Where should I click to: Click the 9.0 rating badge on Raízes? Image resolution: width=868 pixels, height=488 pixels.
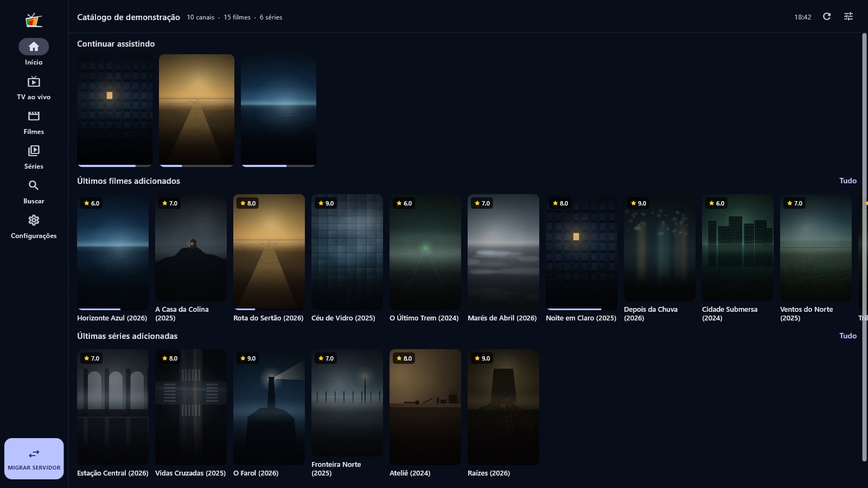482,358
